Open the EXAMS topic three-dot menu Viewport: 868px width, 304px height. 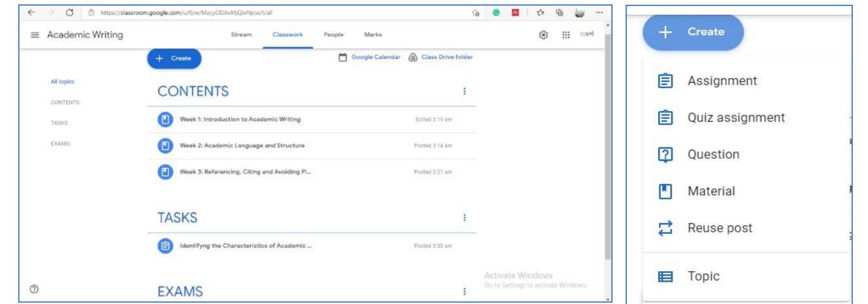(465, 291)
